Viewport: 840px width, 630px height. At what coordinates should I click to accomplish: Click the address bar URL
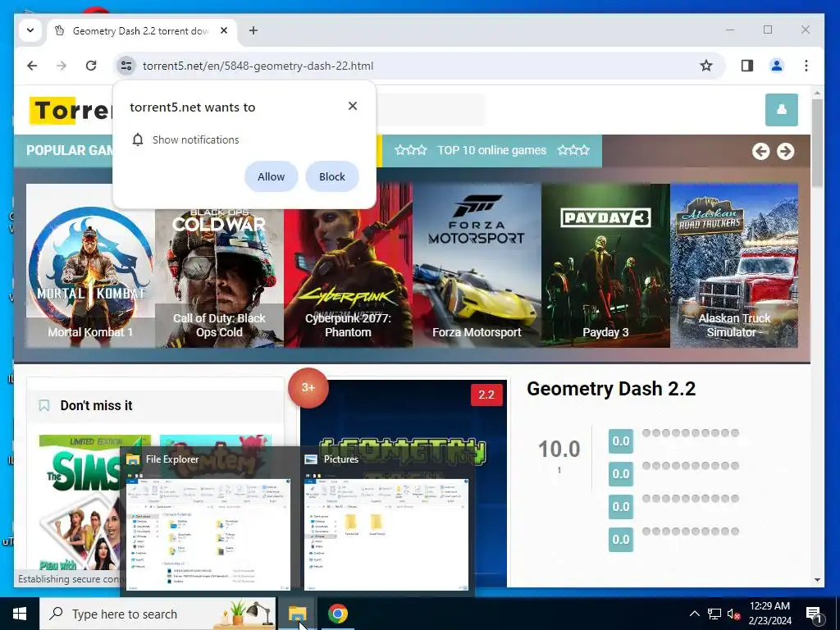pyautogui.click(x=258, y=66)
